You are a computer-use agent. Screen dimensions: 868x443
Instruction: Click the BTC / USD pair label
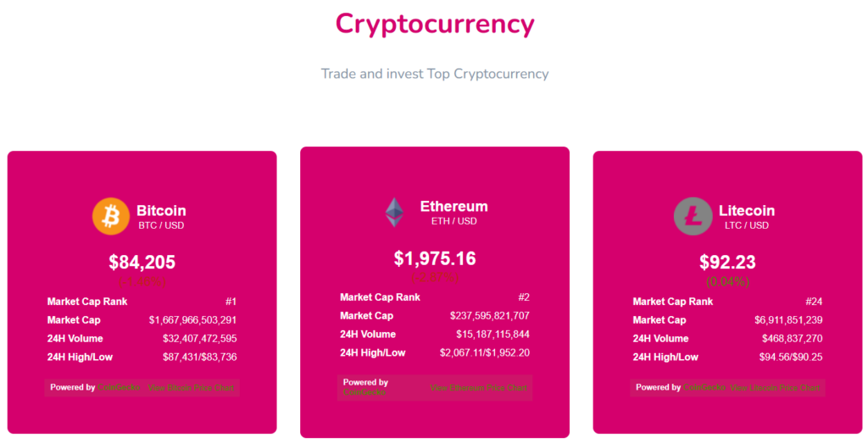[161, 226]
